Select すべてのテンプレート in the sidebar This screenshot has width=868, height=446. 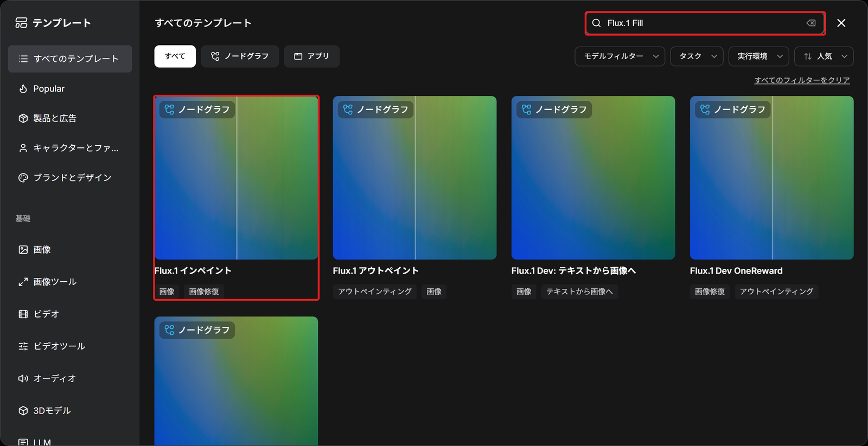pos(70,59)
